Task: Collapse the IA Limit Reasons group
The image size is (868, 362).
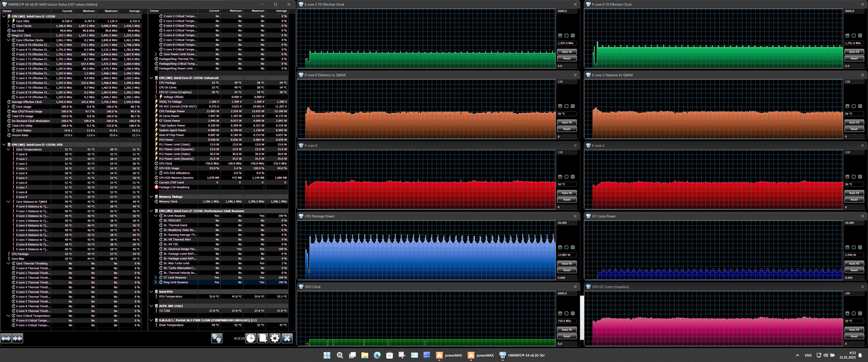Action: pos(156,215)
